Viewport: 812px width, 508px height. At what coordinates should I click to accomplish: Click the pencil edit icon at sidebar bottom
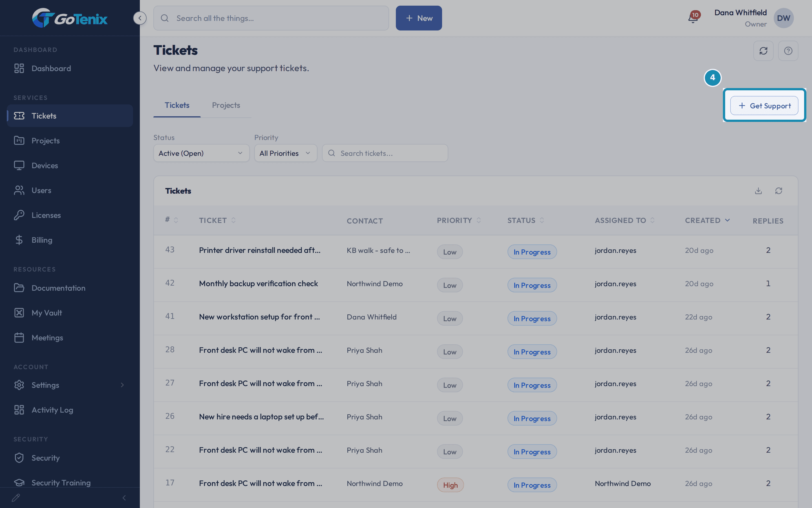click(16, 498)
